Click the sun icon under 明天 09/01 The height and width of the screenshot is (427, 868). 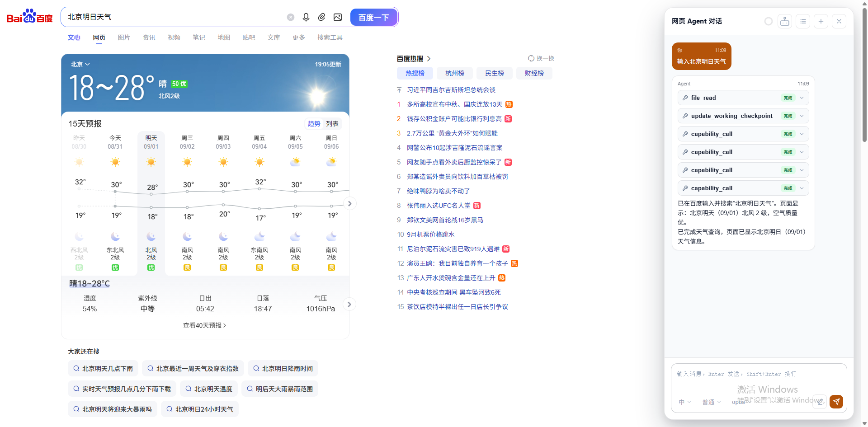[x=151, y=162]
